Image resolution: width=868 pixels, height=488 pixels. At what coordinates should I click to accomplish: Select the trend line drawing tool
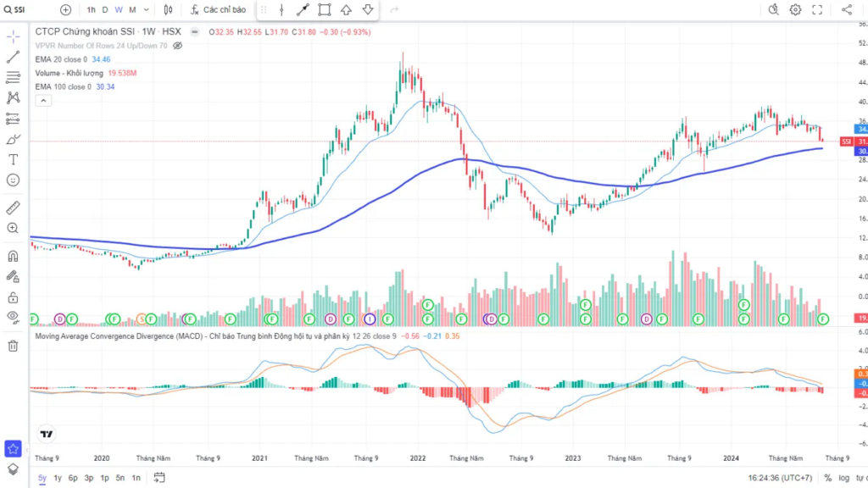[13, 57]
